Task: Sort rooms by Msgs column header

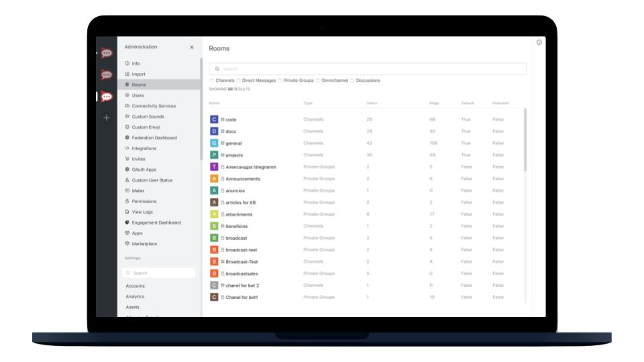Action: point(435,103)
